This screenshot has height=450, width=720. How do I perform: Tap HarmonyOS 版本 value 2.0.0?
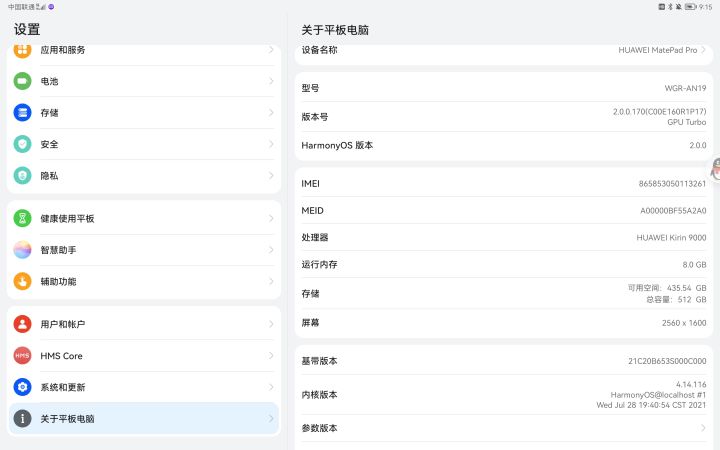point(698,146)
